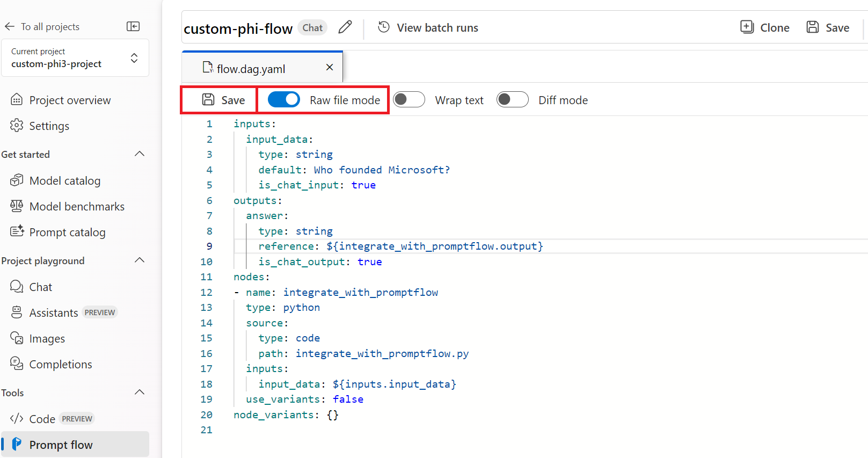Click the Prompt flow icon
The width and height of the screenshot is (868, 458).
(17, 444)
